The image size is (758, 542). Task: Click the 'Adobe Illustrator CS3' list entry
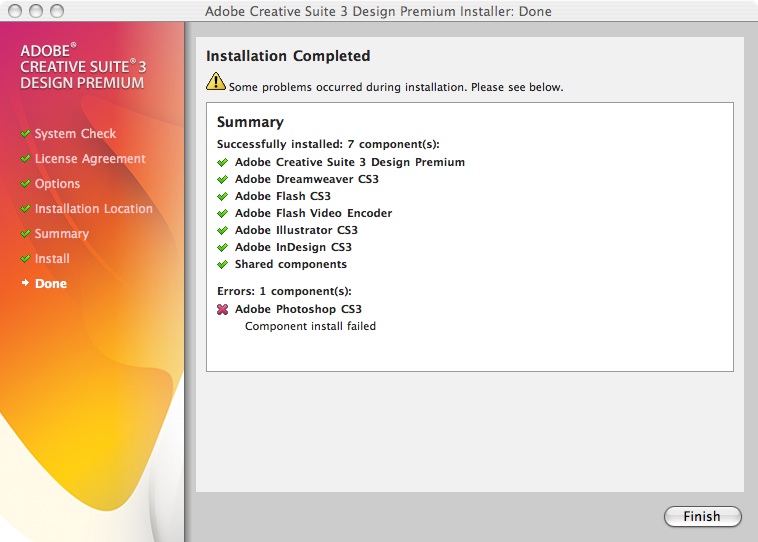(296, 230)
